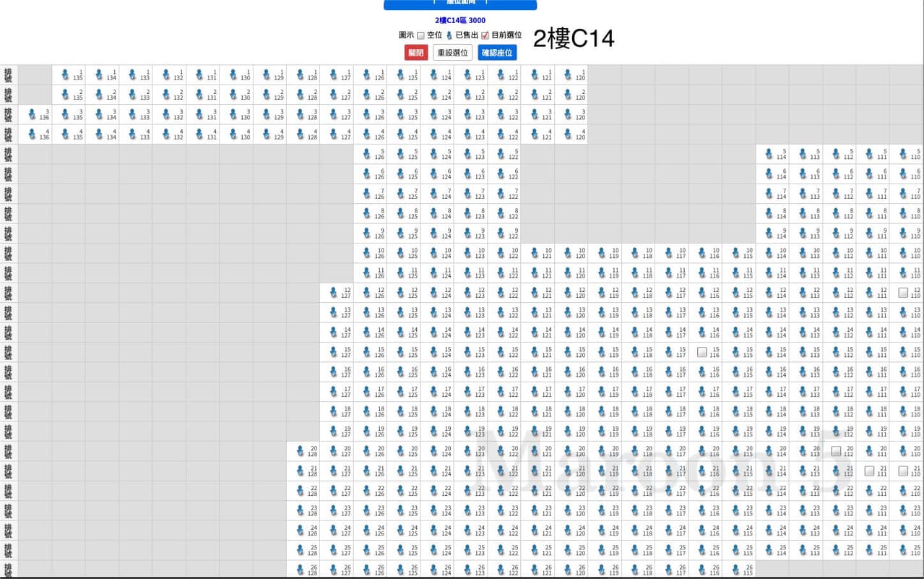The height and width of the screenshot is (579, 924).
Task: Click sold seat icon row 23 number 110
Action: coord(903,510)
